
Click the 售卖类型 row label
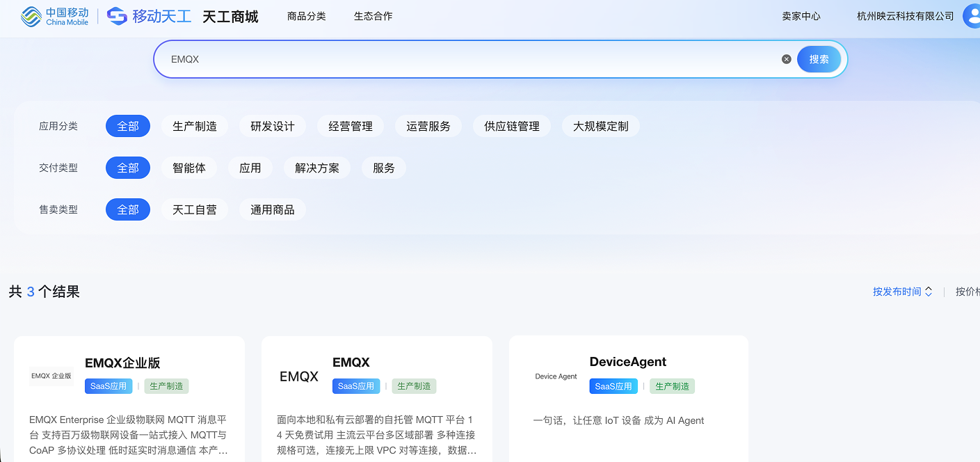58,209
